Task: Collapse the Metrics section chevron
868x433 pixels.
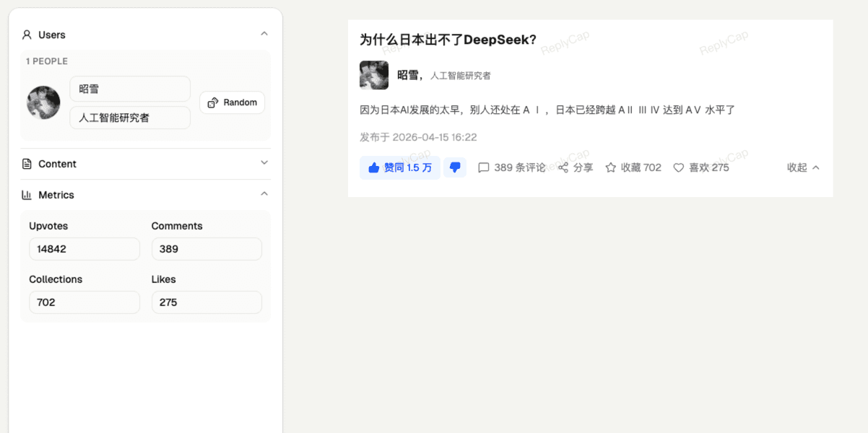Action: [264, 194]
